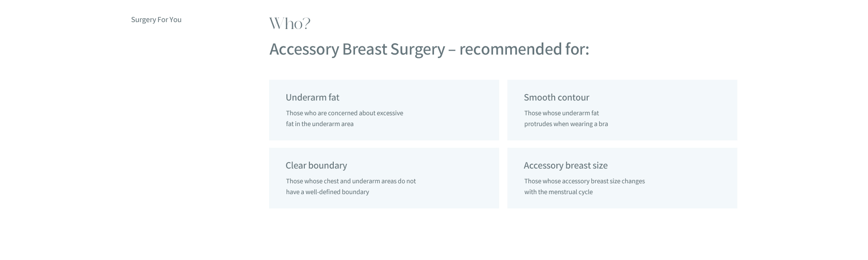
Task: Click the 'fat in the underarm area' line
Action: point(320,124)
